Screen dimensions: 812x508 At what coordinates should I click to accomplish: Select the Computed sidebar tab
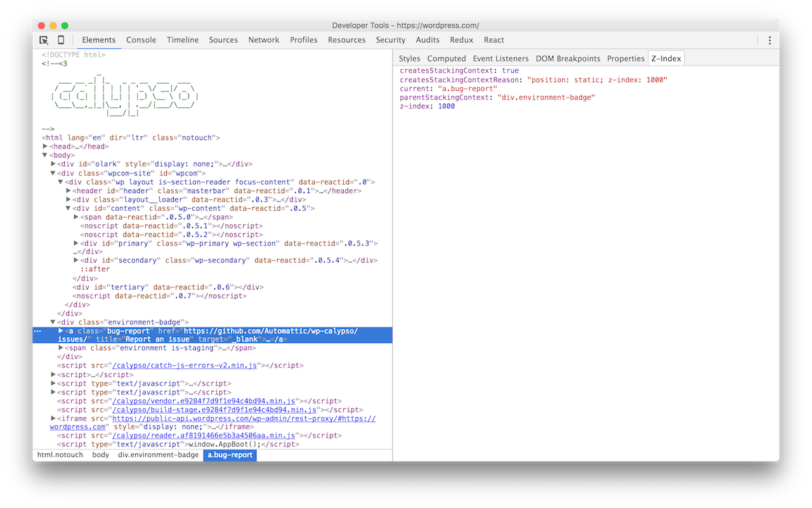click(x=446, y=58)
